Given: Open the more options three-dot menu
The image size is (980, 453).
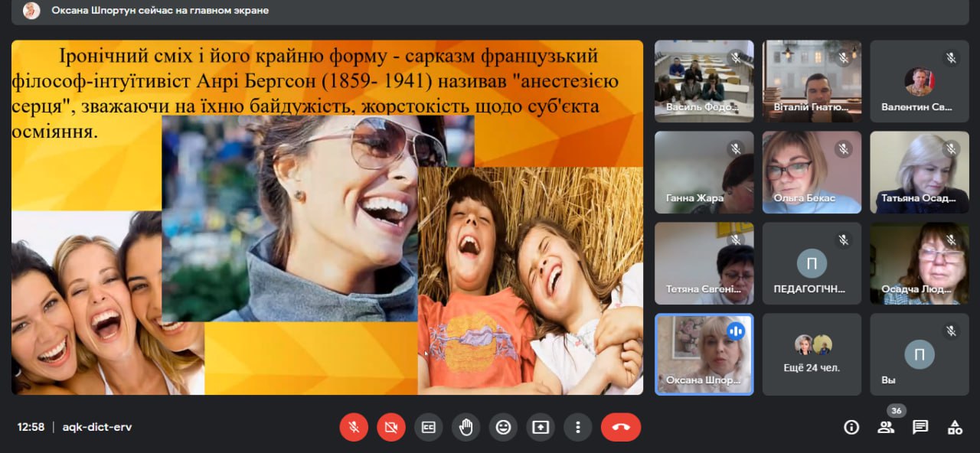Looking at the screenshot, I should pyautogui.click(x=578, y=428).
